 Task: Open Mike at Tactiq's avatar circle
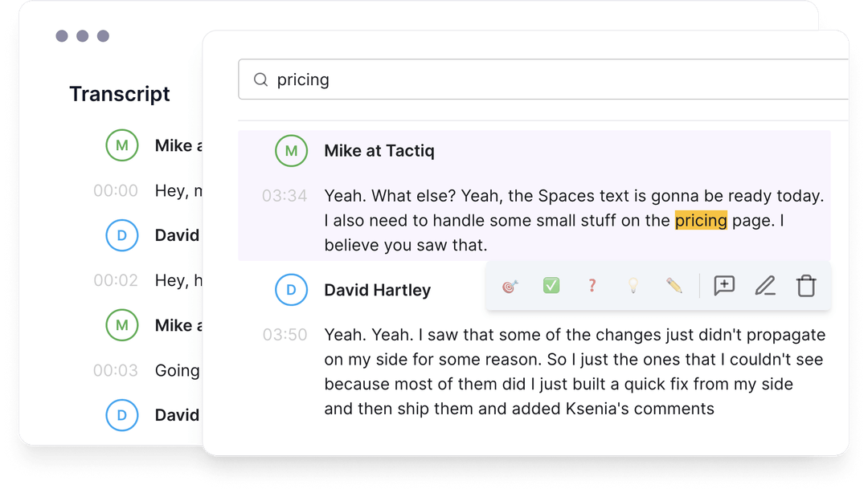coord(293,151)
